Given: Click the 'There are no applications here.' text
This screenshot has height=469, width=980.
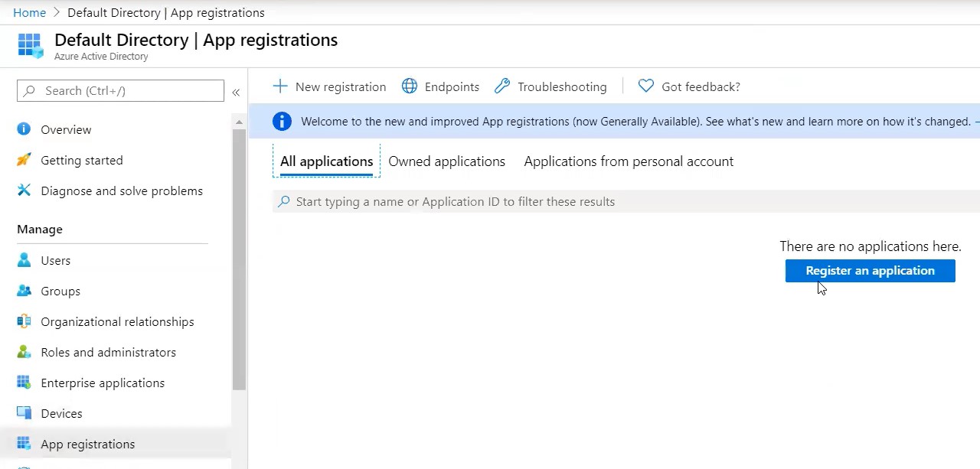Looking at the screenshot, I should pyautogui.click(x=871, y=246).
